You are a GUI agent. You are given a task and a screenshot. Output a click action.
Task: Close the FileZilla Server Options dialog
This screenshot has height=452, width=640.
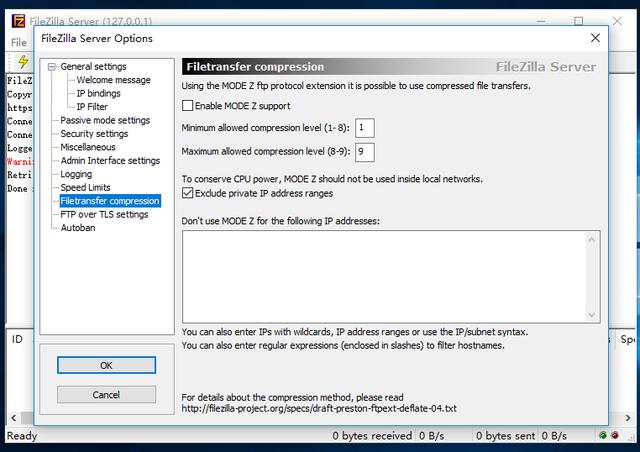coord(596,38)
